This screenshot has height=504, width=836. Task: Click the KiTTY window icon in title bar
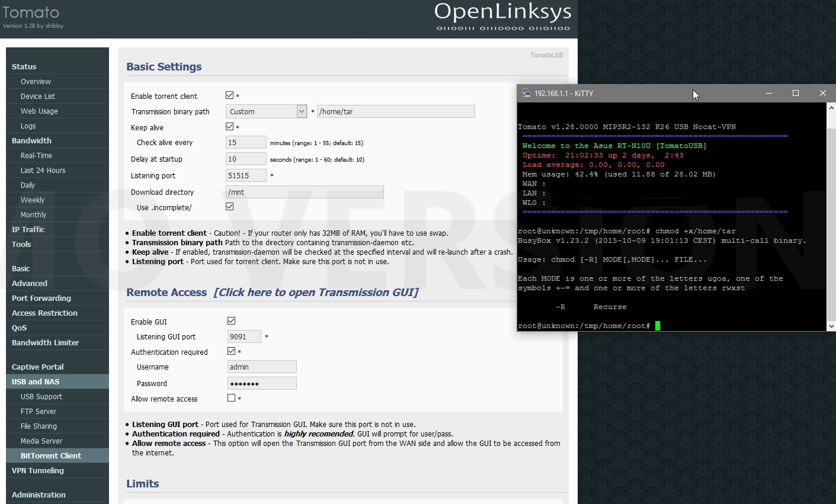[526, 93]
